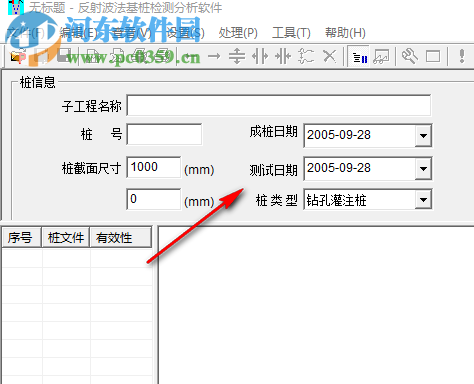Click the 测试日期 label
474x384 pixels.
click(273, 170)
